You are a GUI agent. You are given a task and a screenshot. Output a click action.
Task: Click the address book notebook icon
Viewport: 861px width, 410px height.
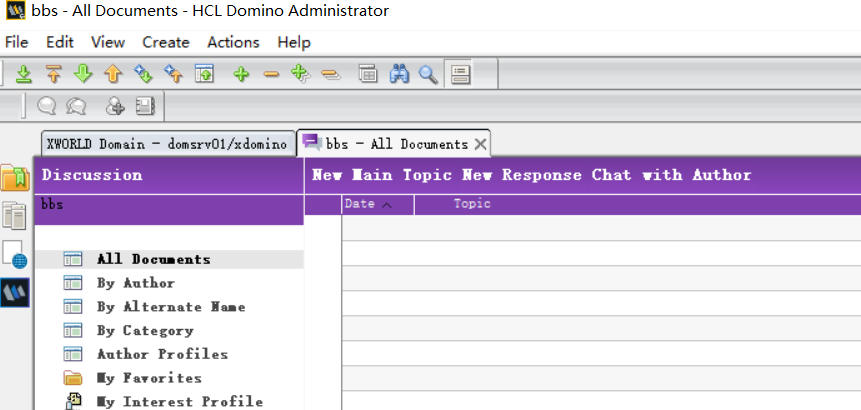tap(145, 105)
